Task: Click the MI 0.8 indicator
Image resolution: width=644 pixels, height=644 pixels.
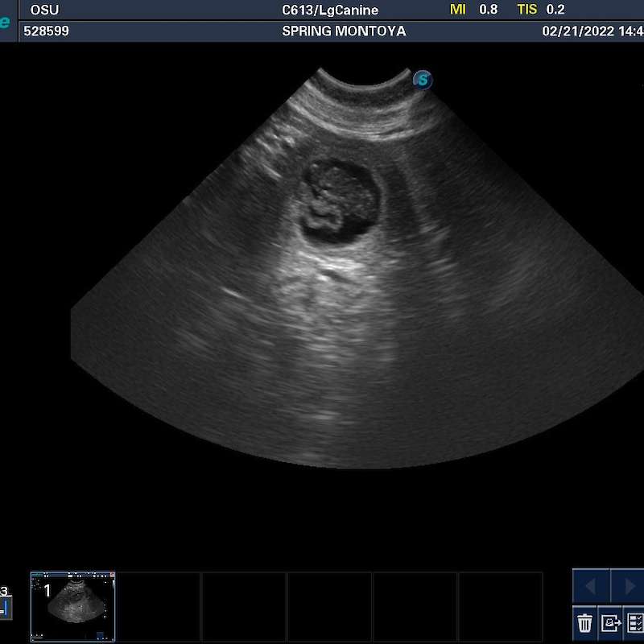Action: [x=473, y=10]
